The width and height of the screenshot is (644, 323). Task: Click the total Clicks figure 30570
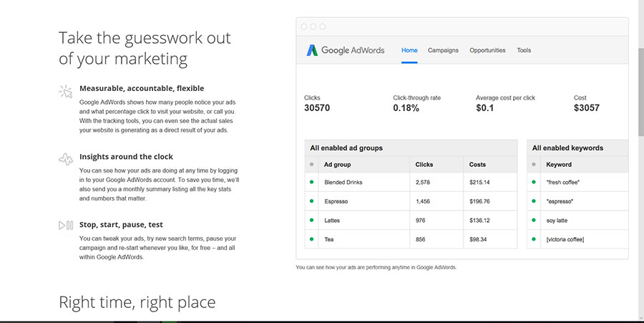point(317,108)
